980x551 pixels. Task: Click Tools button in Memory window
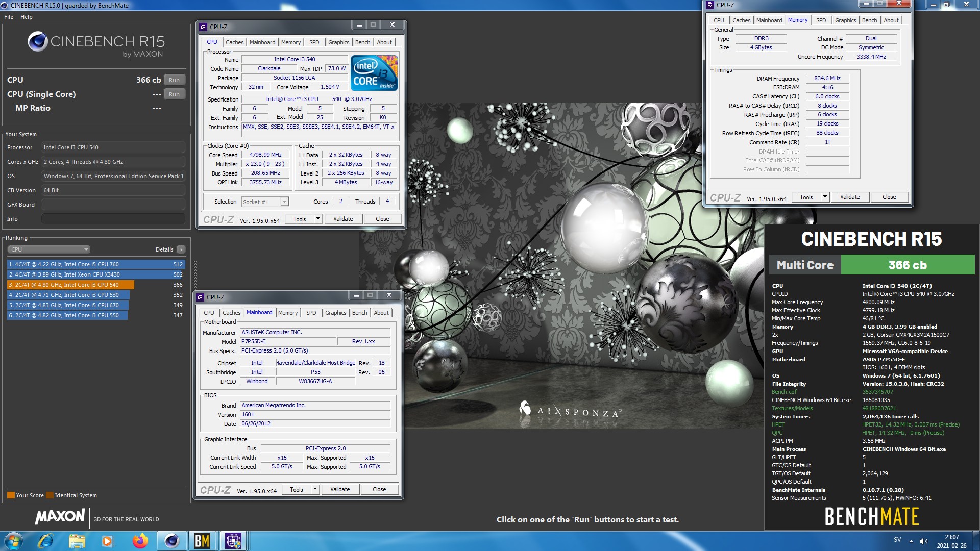pos(806,197)
